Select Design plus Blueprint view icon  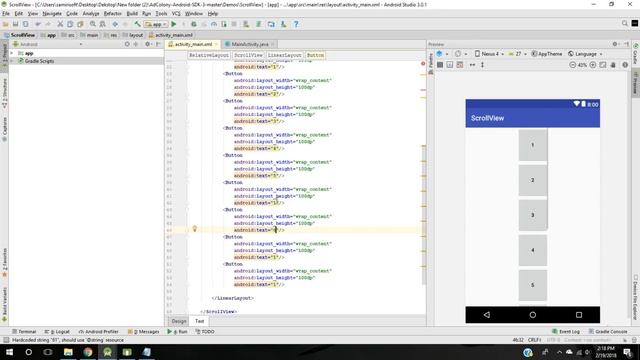point(460,65)
